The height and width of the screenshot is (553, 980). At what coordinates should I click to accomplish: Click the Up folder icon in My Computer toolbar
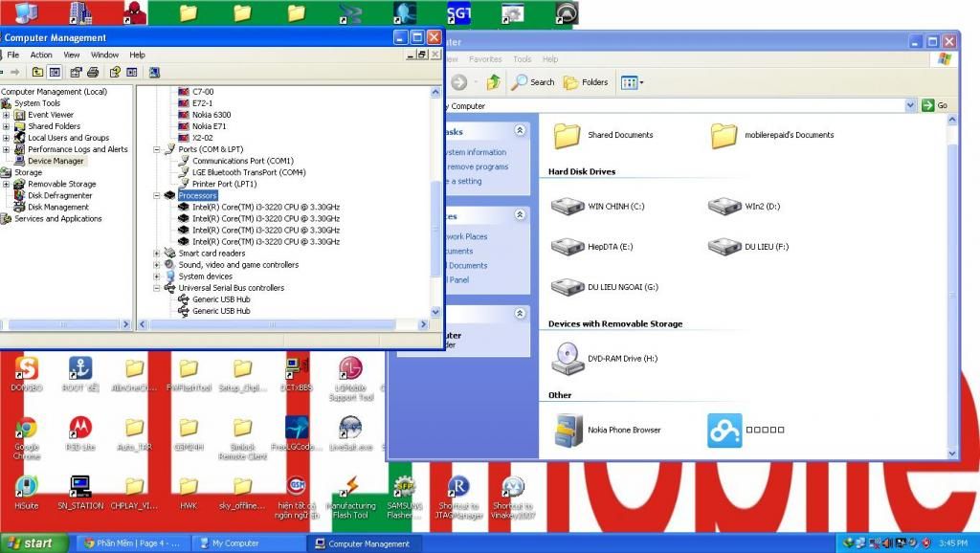(494, 82)
